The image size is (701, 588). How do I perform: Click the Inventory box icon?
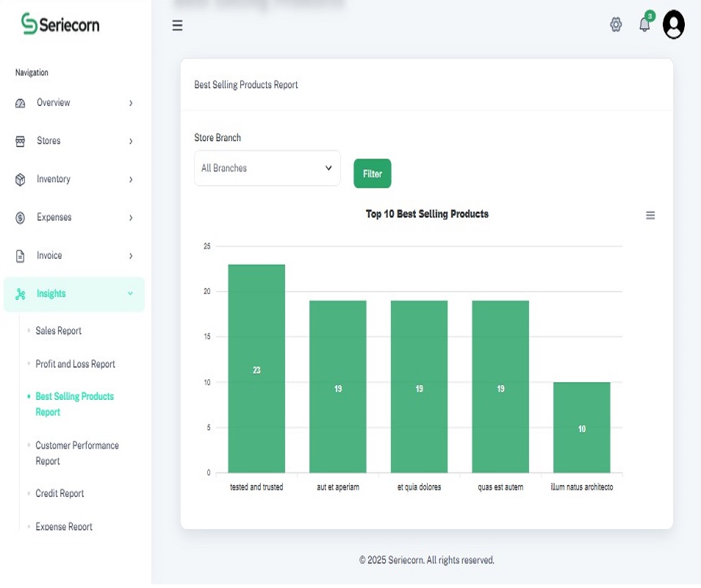20,179
